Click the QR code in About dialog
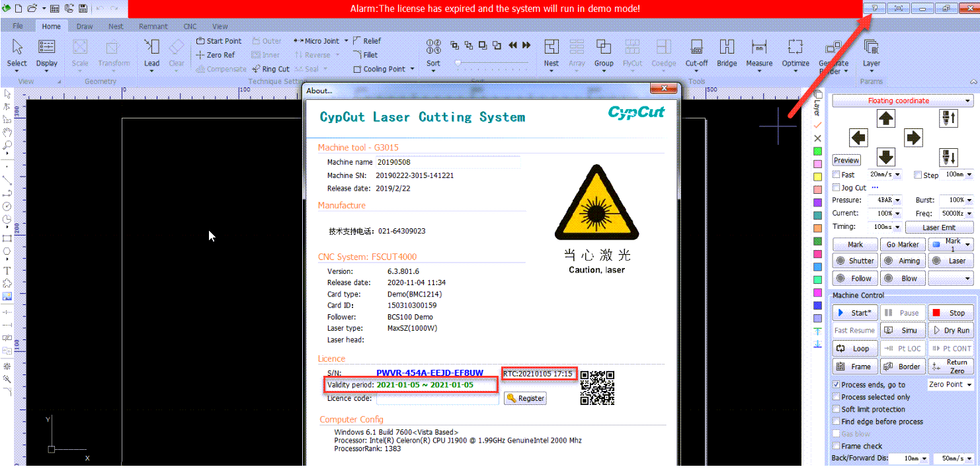The width and height of the screenshot is (980, 475). pos(597,388)
